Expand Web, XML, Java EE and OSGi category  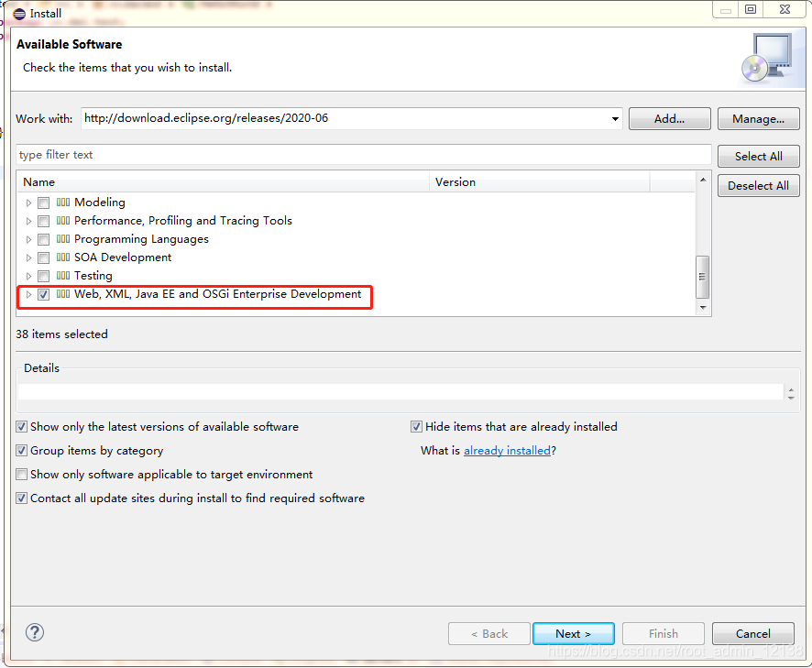29,295
